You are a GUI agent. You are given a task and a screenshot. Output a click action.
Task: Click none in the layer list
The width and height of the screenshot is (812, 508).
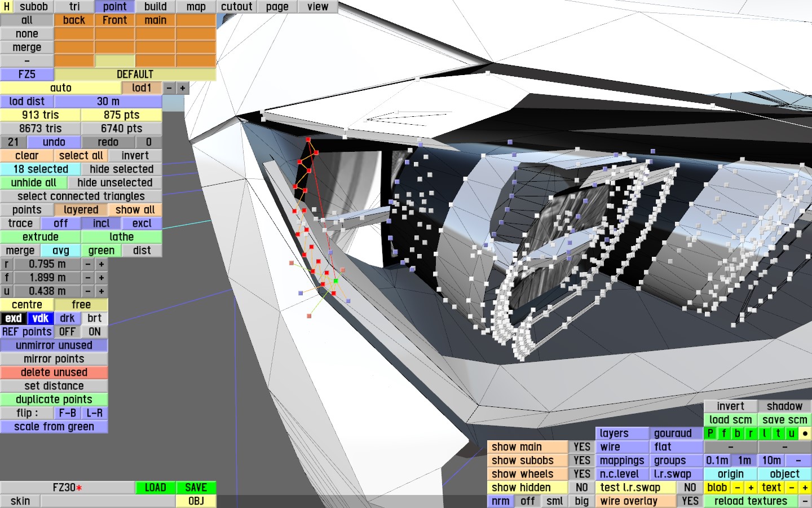pyautogui.click(x=27, y=34)
